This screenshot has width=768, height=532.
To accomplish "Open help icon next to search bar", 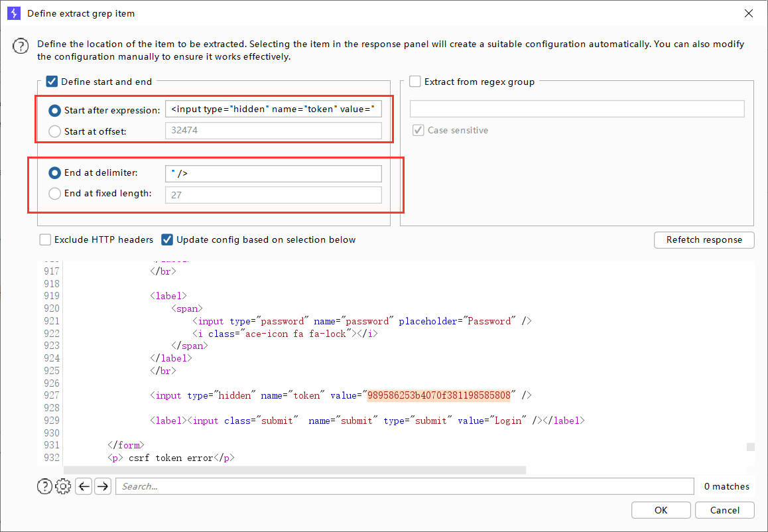I will [44, 486].
